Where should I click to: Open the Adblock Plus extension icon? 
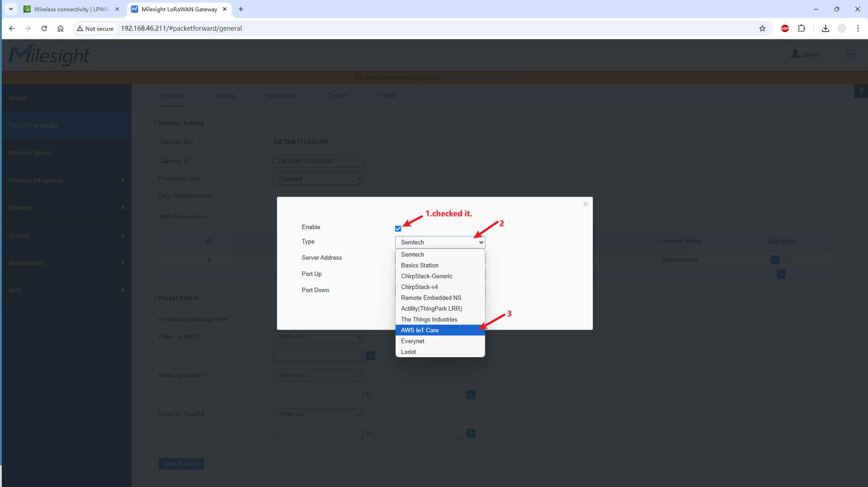point(785,28)
